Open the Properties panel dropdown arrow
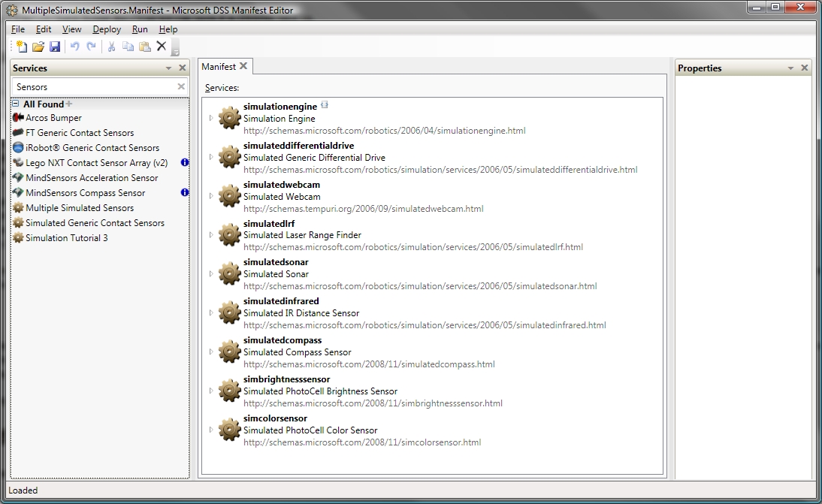This screenshot has height=504, width=822. coord(790,68)
